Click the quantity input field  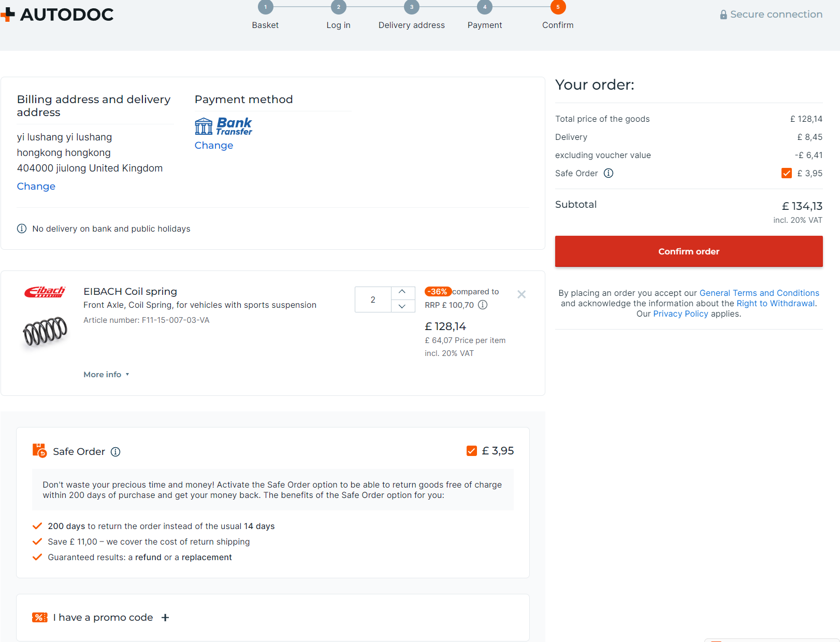point(373,299)
